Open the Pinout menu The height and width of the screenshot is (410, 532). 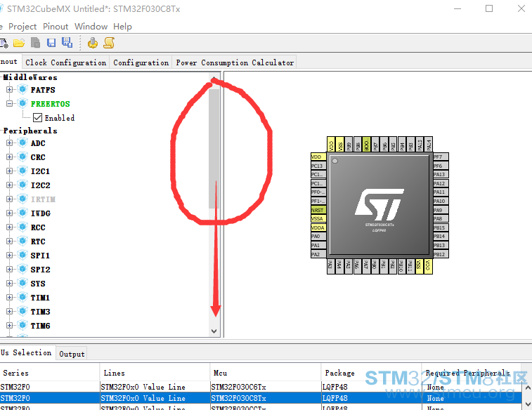click(x=56, y=27)
